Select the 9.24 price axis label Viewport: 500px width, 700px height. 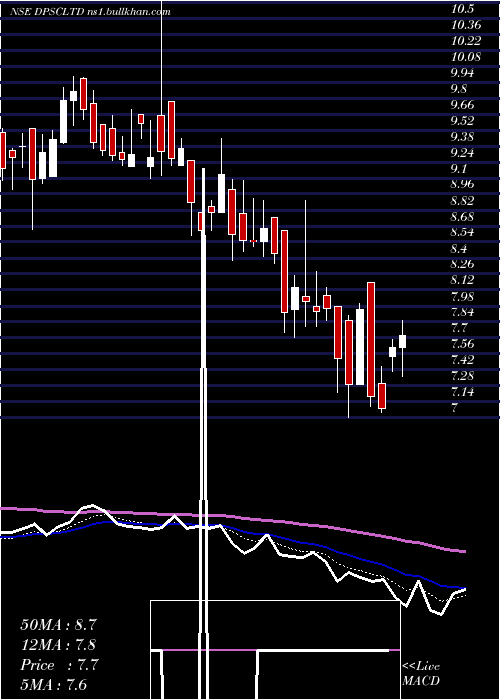click(463, 153)
